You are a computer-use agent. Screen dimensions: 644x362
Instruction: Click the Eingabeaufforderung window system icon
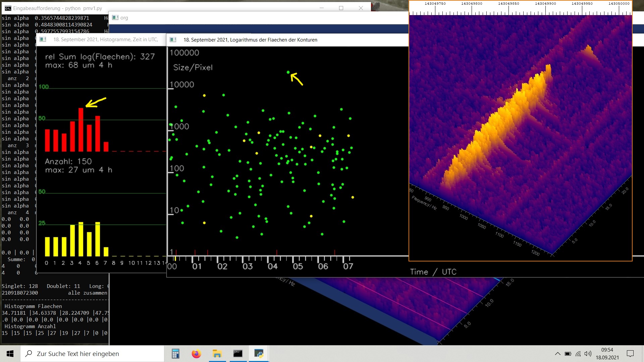click(x=8, y=8)
